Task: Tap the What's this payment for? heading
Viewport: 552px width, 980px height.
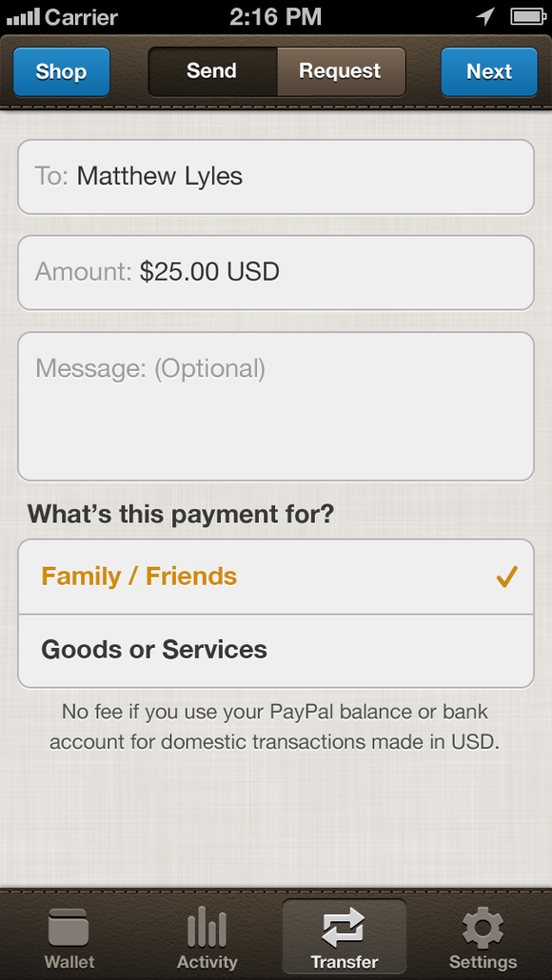Action: [x=181, y=515]
